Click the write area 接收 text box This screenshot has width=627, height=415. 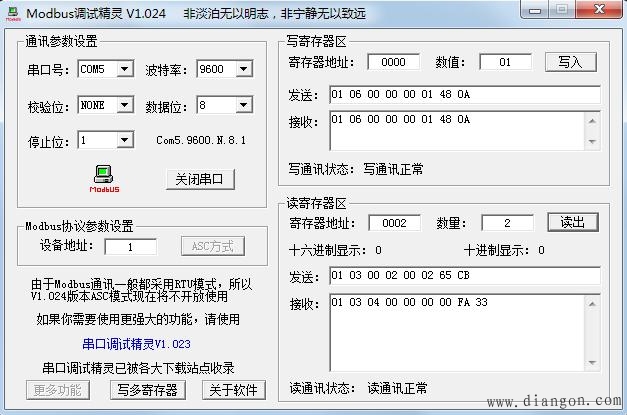click(x=457, y=131)
